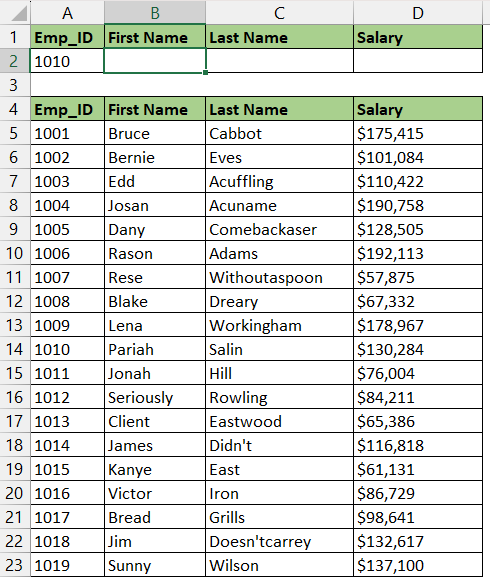Click the First Name header in row 4
490x577 pixels.
(x=155, y=109)
